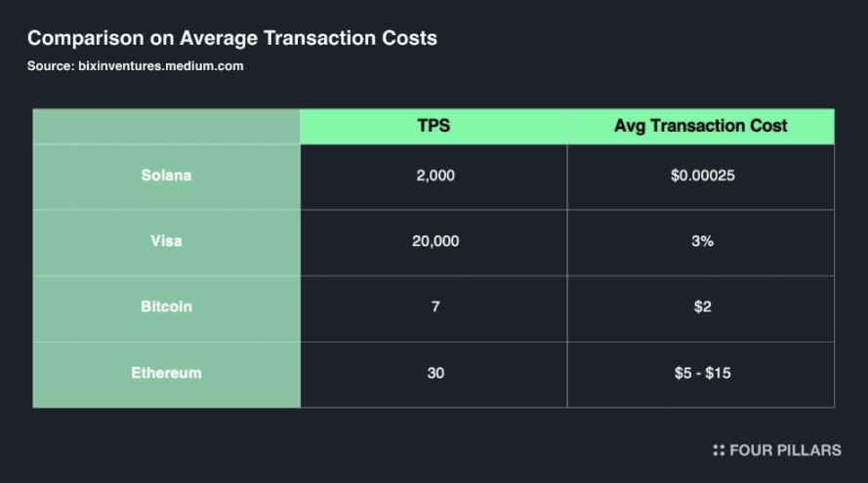Select Visa's 20,000 TPS cell
The image size is (868, 483).
pyautogui.click(x=434, y=242)
